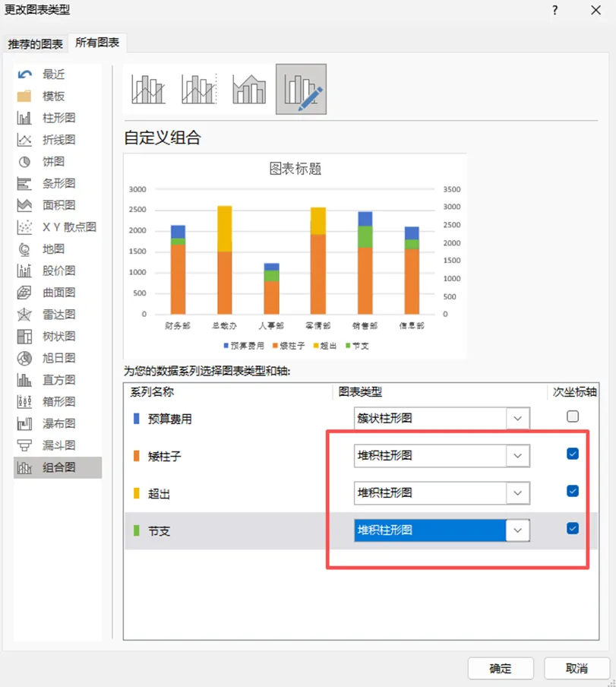Click the 矮柱子 series name
Image resolution: width=616 pixels, height=687 pixels.
pos(165,456)
